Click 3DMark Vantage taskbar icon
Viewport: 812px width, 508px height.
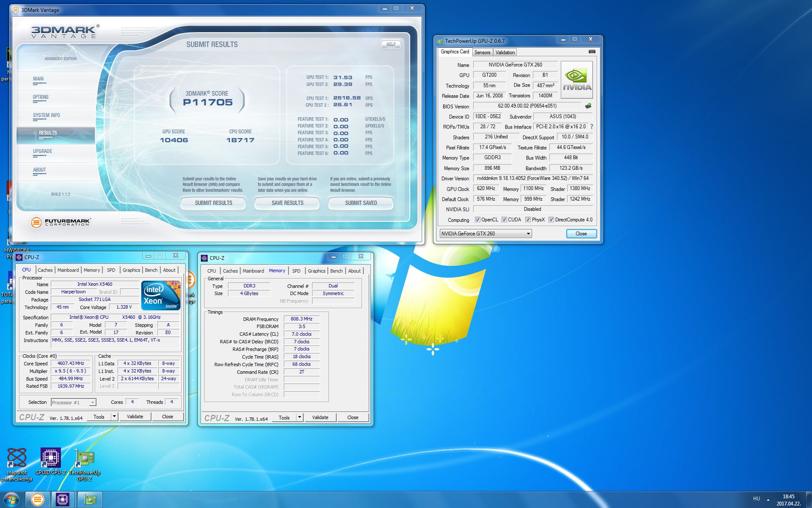(37, 500)
